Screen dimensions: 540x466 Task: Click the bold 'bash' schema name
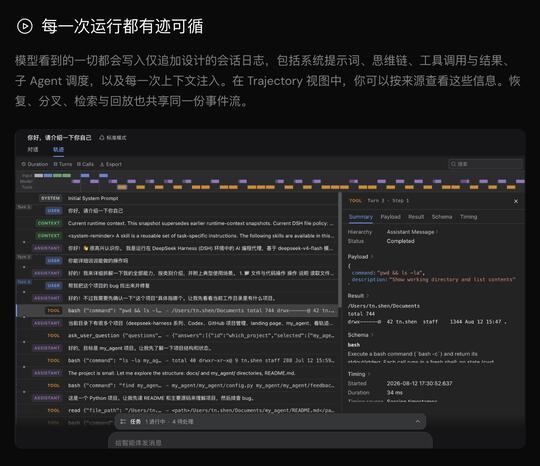pos(354,345)
